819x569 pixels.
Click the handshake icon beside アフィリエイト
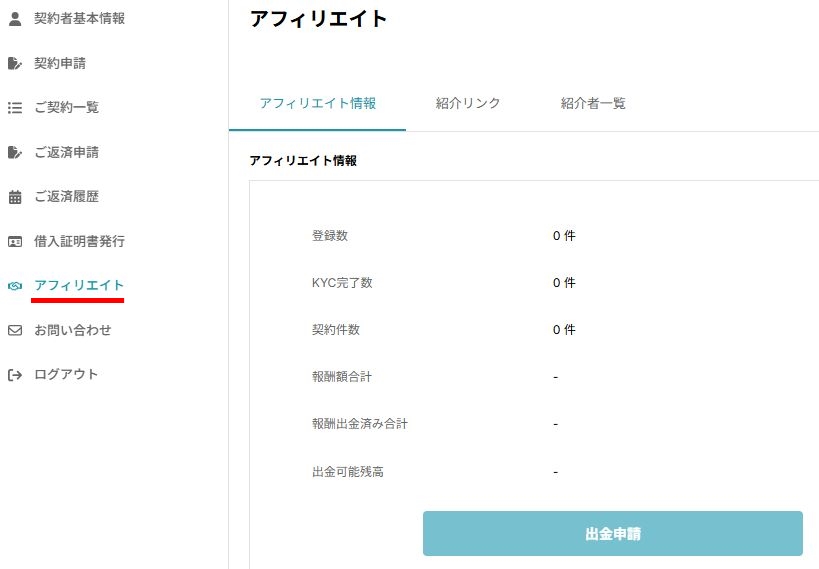click(x=15, y=286)
